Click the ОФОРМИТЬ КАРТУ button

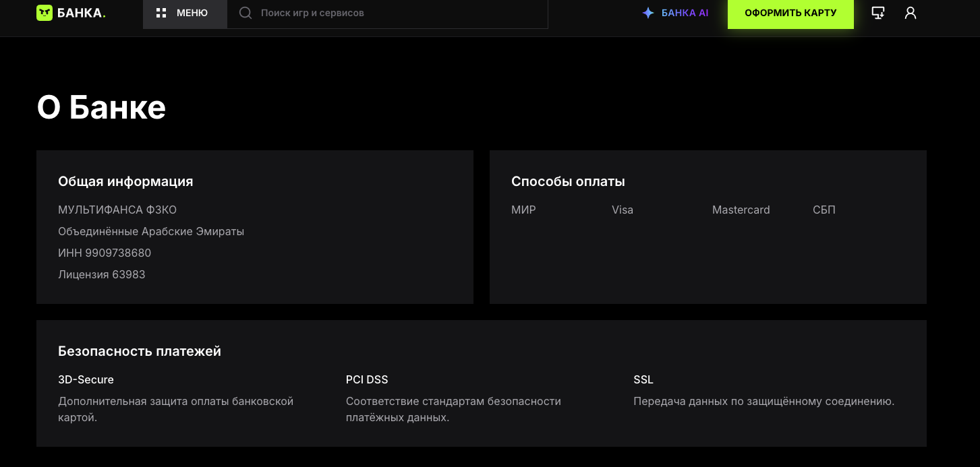click(x=790, y=13)
